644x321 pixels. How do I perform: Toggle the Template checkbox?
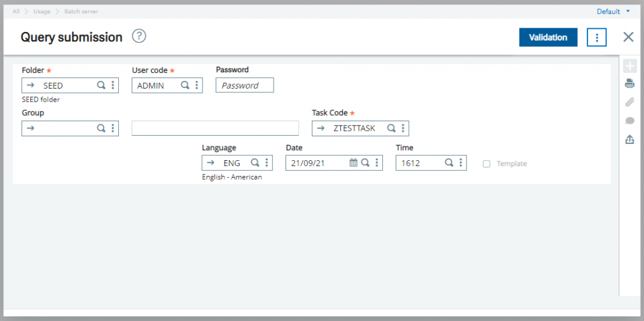click(487, 164)
